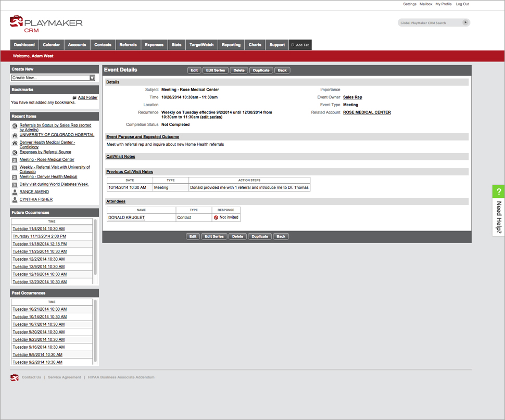The width and height of the screenshot is (505, 420).
Task: Open the Create New dropdown
Action: pyautogui.click(x=54, y=78)
